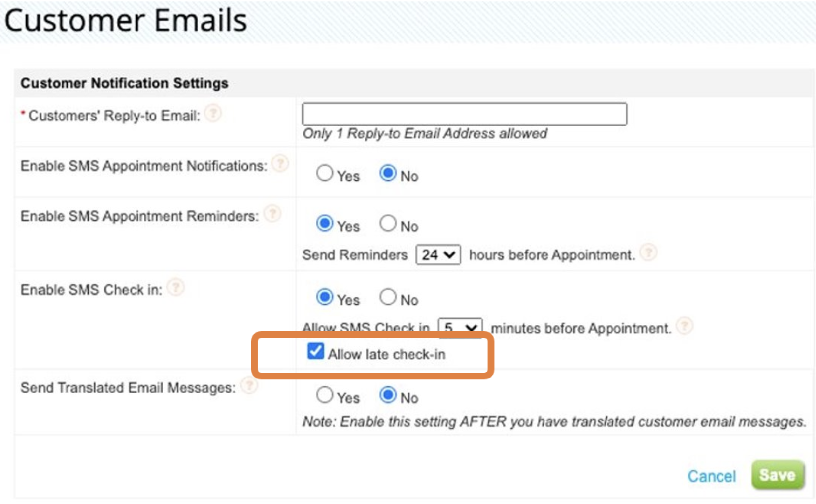The width and height of the screenshot is (816, 504).
Task: Expand the SMS Check in minutes dropdown
Action: click(460, 327)
